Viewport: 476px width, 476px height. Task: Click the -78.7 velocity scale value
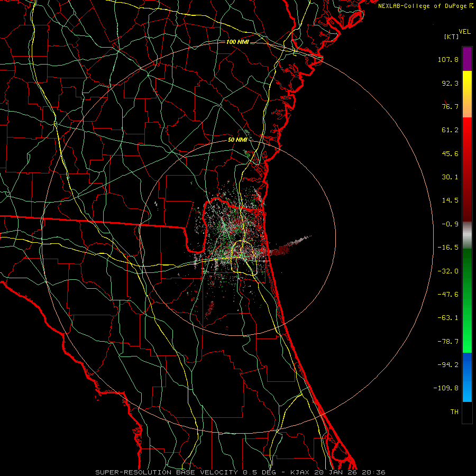tap(448, 342)
